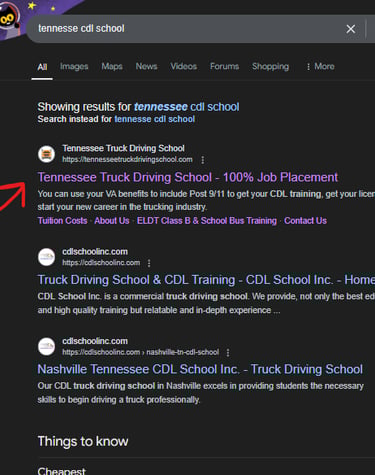Switch to the News tab
Image resolution: width=375 pixels, height=475 pixels.
[x=146, y=66]
